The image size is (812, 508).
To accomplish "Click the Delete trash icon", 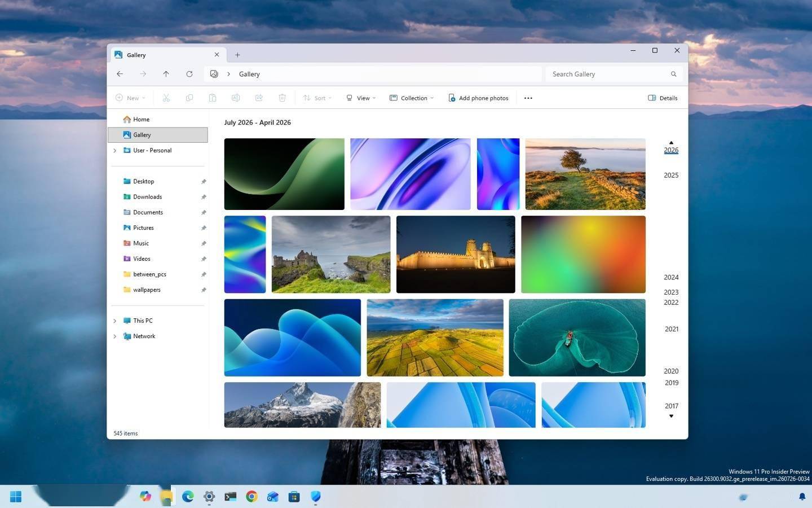I will point(282,98).
